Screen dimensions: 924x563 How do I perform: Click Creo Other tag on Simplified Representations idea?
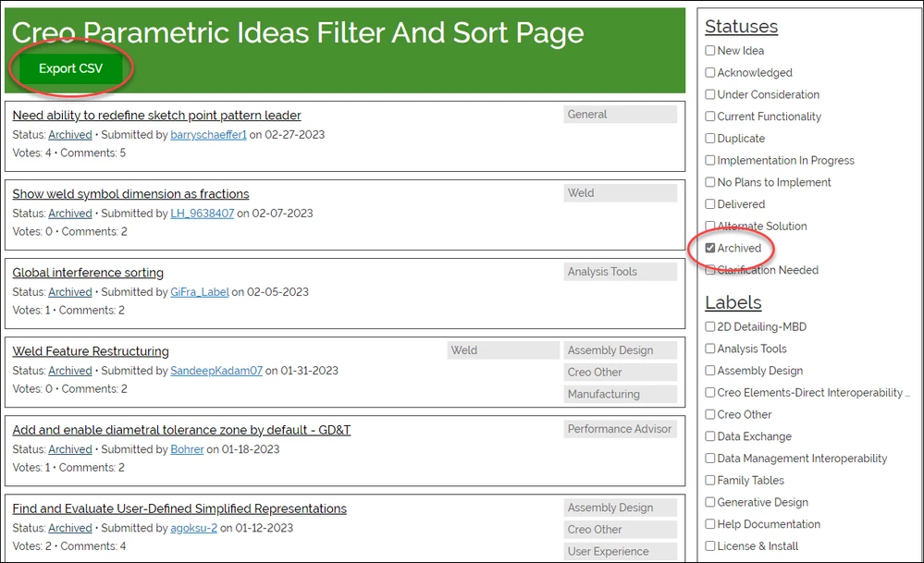pyautogui.click(x=620, y=530)
